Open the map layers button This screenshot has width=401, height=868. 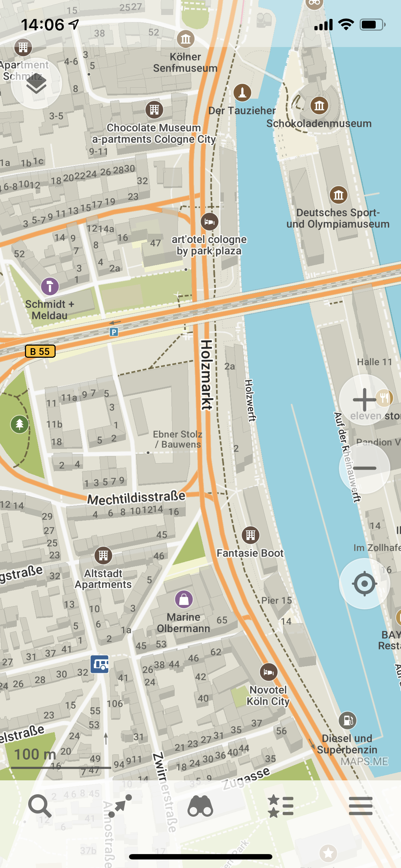(x=36, y=83)
